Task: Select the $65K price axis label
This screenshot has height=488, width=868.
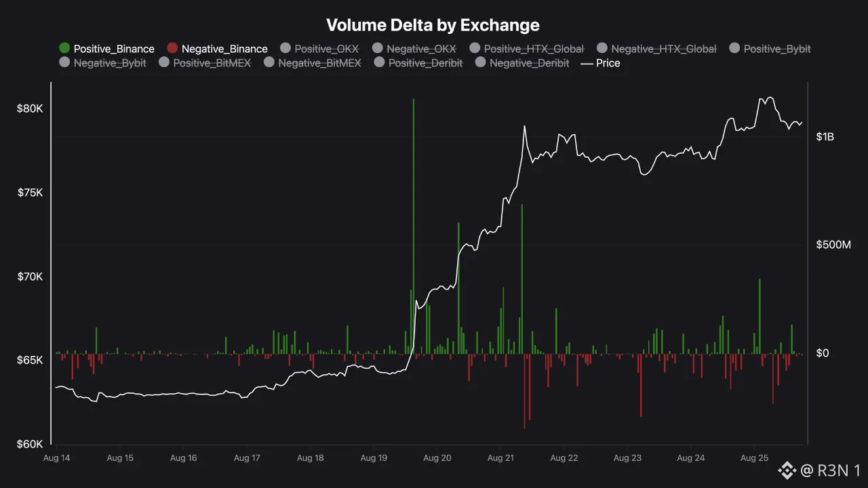Action: [30, 360]
